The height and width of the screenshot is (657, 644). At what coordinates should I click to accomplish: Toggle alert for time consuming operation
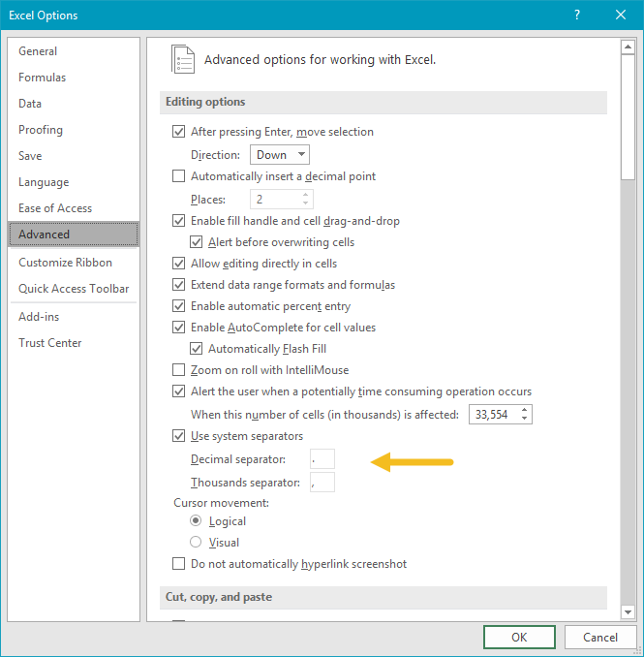click(179, 391)
